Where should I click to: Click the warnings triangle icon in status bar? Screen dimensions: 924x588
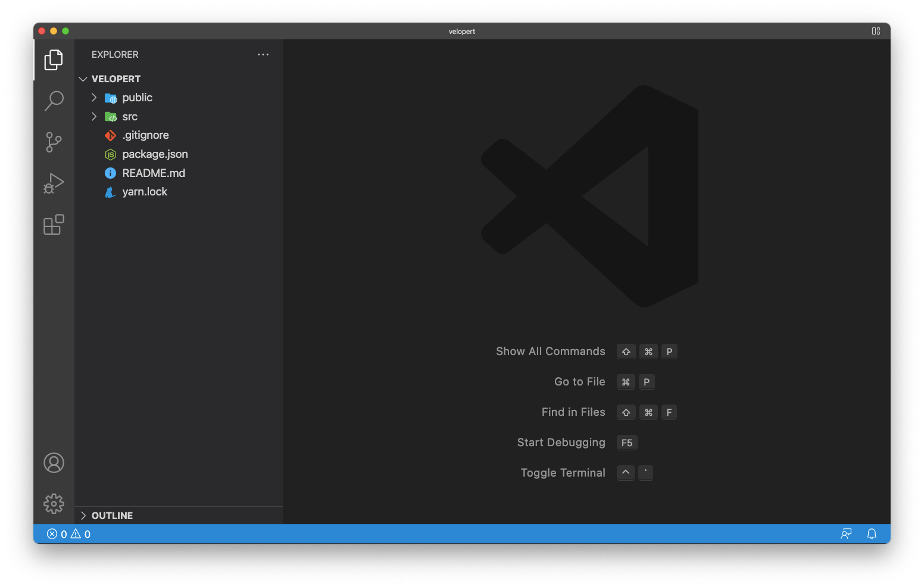point(76,534)
